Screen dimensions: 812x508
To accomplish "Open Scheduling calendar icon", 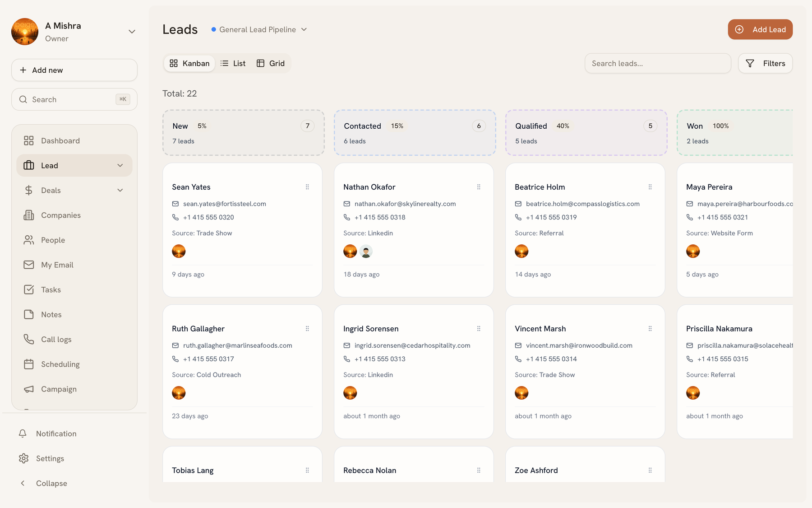I will point(29,364).
